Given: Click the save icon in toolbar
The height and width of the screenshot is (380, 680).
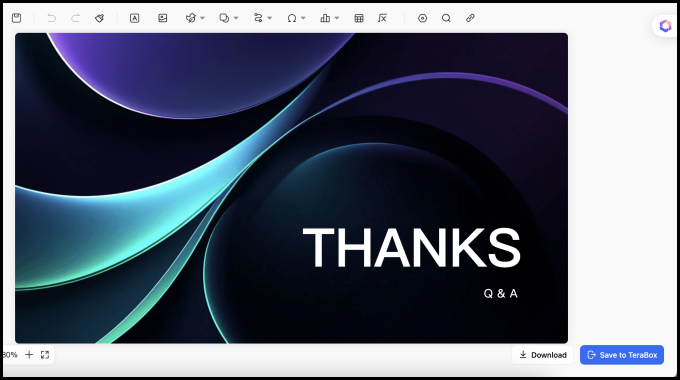Looking at the screenshot, I should point(16,18).
